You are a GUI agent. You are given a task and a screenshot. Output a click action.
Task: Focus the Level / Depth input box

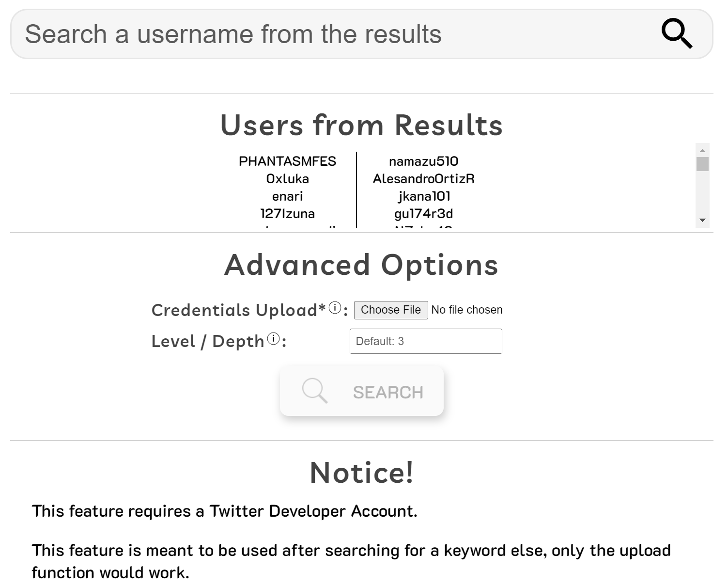pyautogui.click(x=425, y=341)
